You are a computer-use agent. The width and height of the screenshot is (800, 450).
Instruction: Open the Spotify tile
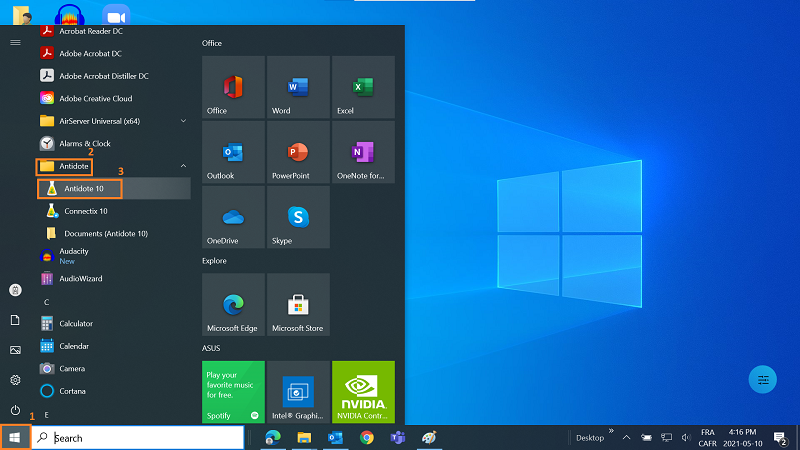click(x=233, y=392)
